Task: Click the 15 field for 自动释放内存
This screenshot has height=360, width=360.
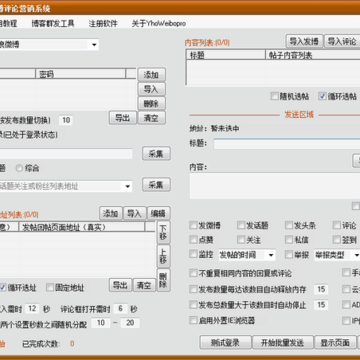Action: pos(321,289)
